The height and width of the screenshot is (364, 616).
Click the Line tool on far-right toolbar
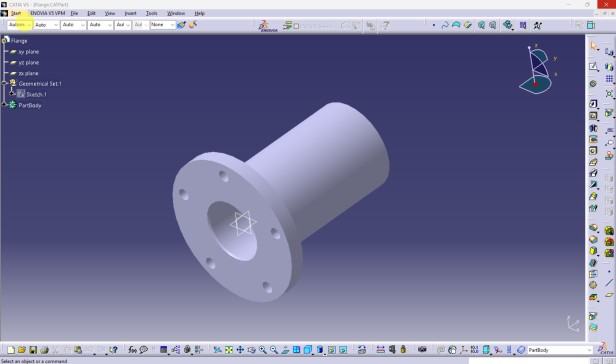pyautogui.click(x=609, y=283)
